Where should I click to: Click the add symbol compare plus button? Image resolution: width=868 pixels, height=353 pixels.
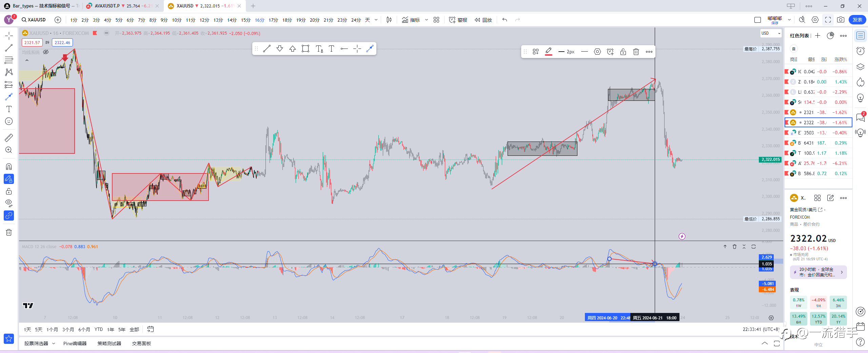[x=58, y=20]
